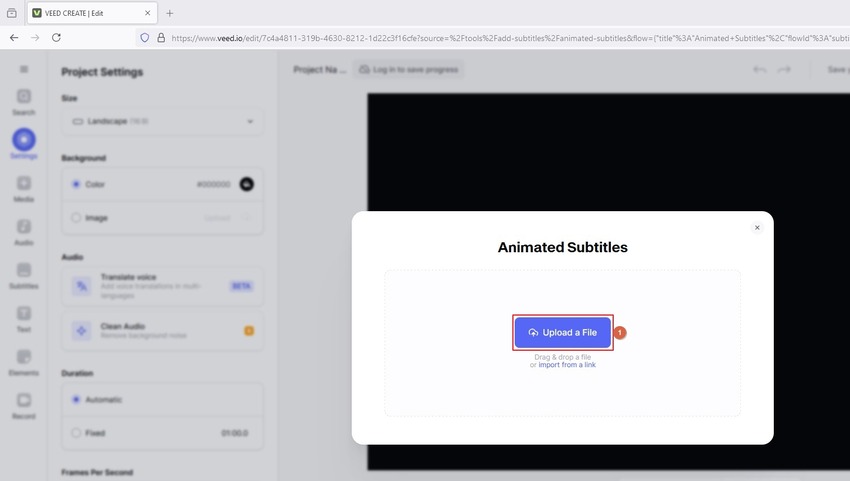Click the Upload a File button
The width and height of the screenshot is (850, 481).
tap(563, 332)
